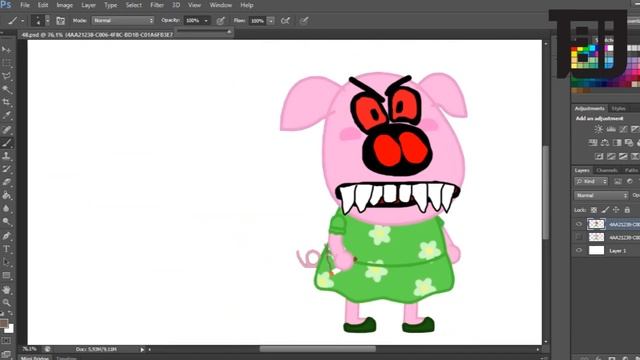
Task: Select the Hand tool
Action: coord(7,290)
